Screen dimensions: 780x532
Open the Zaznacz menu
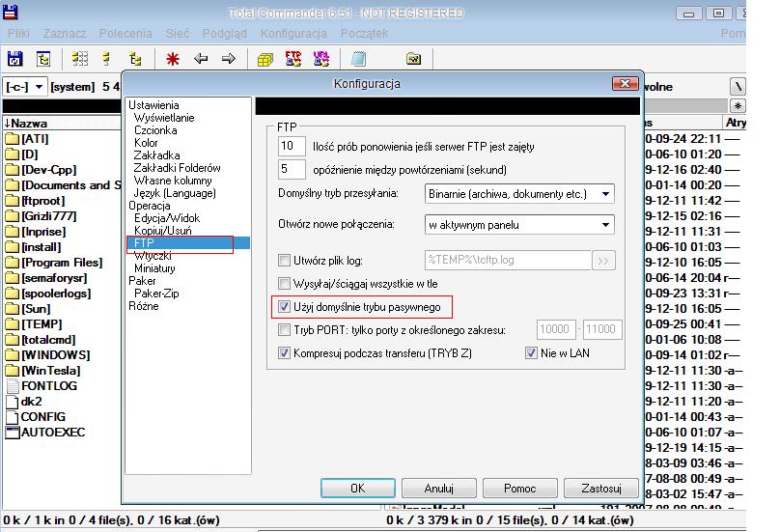[x=64, y=34]
